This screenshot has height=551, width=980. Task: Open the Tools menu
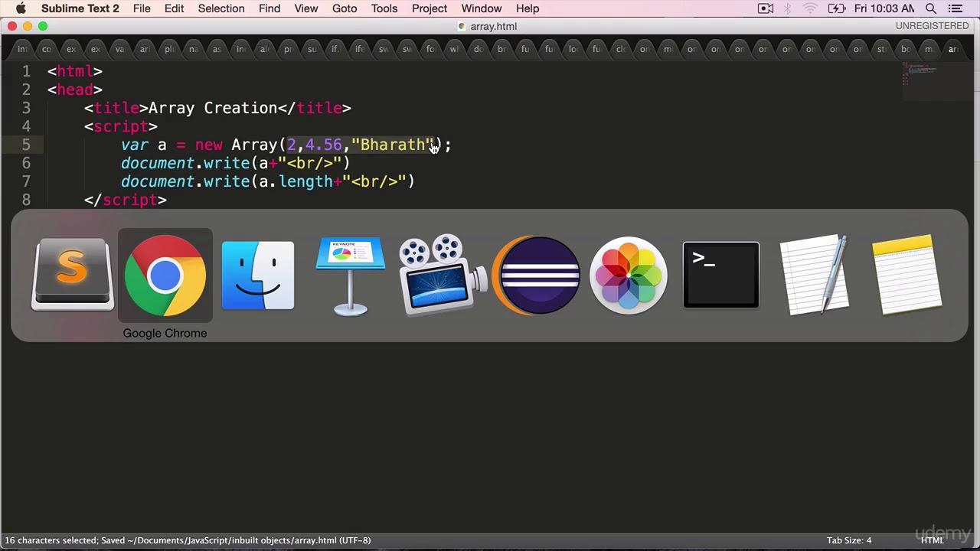(384, 8)
